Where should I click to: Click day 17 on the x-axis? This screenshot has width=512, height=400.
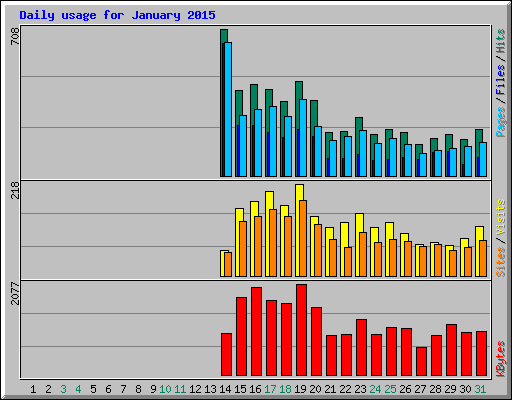(270, 389)
